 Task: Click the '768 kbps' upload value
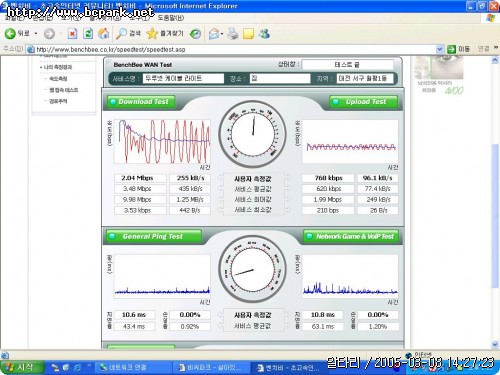click(328, 178)
